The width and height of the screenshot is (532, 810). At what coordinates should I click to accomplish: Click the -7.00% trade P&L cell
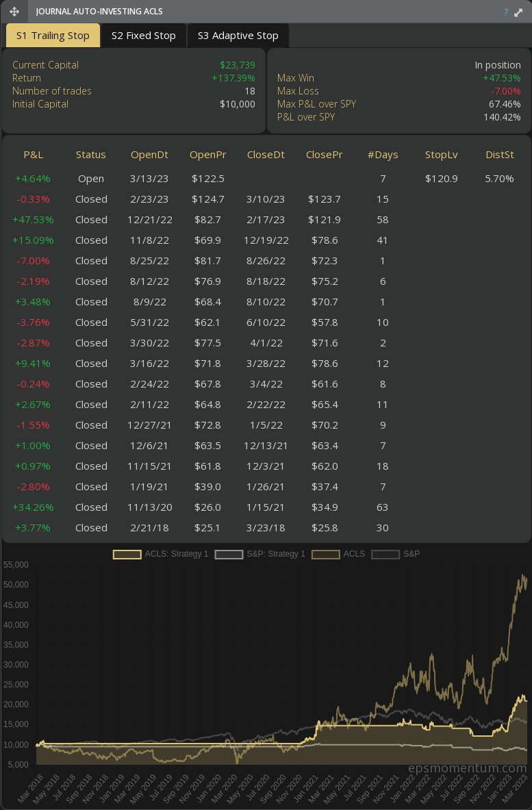33,261
